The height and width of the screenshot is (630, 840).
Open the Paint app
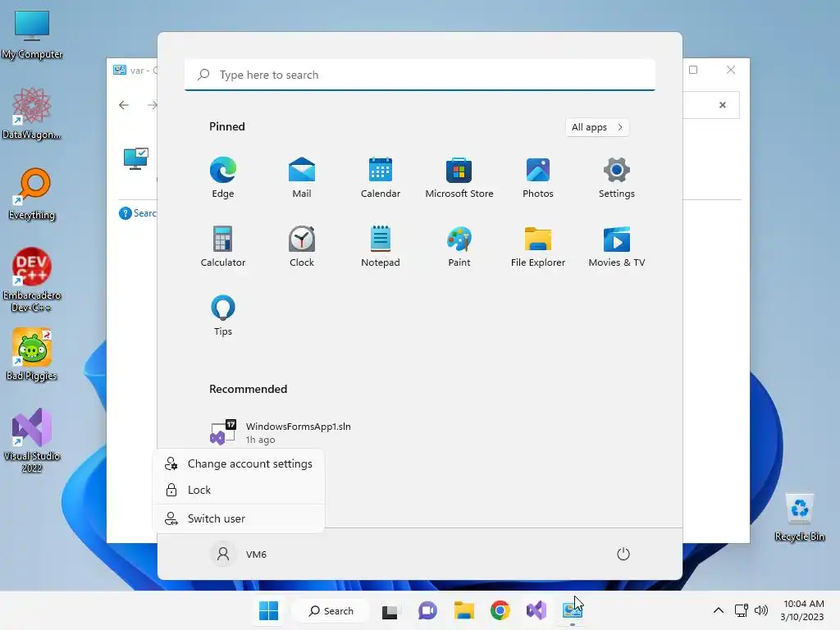click(x=459, y=246)
